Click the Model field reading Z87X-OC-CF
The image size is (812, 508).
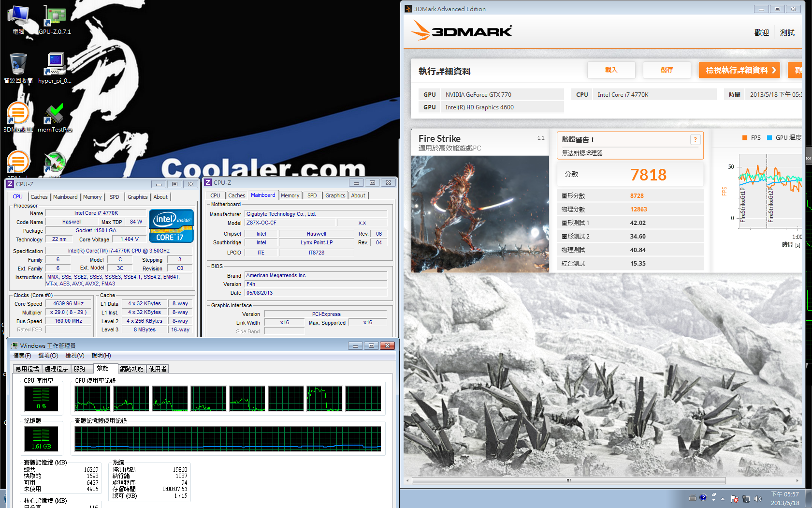click(289, 223)
